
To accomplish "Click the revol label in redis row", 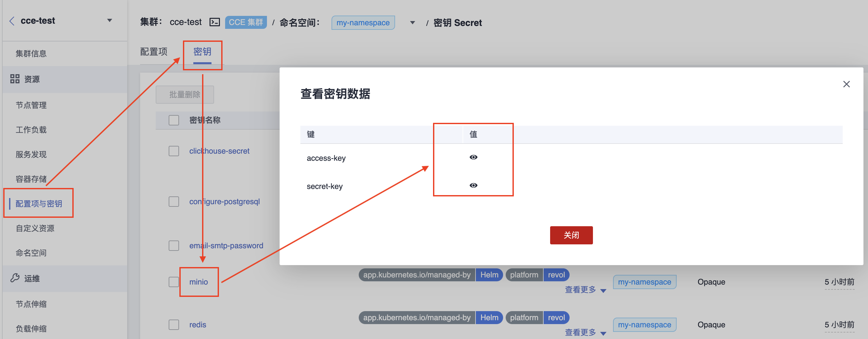I will click(556, 318).
